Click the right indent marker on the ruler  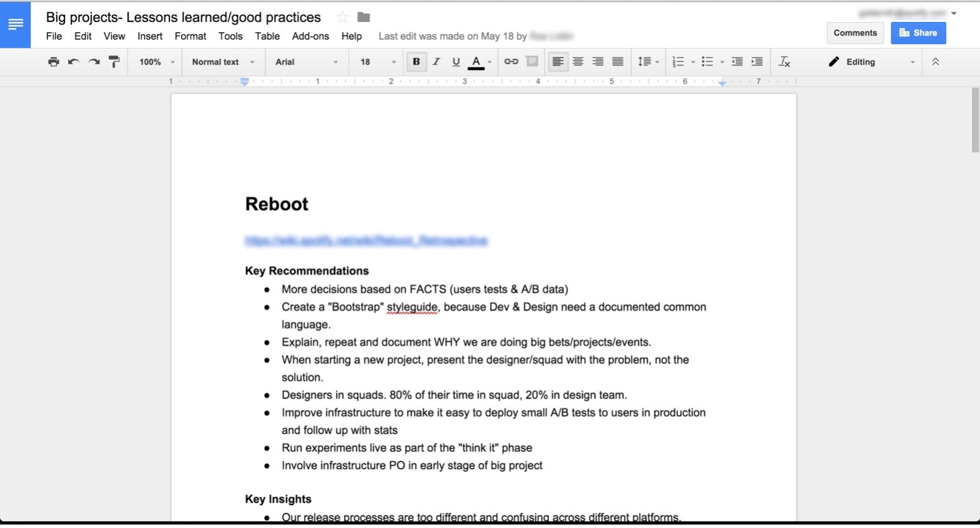tap(722, 82)
